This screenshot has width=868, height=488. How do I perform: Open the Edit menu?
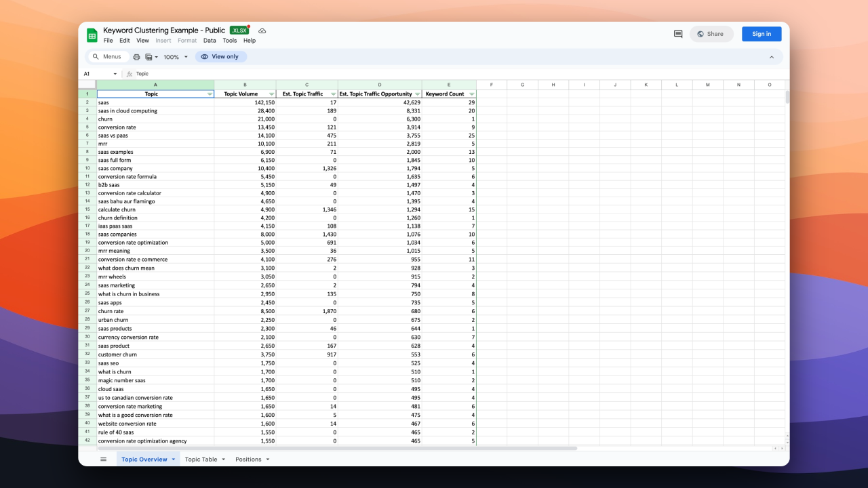pos(125,41)
